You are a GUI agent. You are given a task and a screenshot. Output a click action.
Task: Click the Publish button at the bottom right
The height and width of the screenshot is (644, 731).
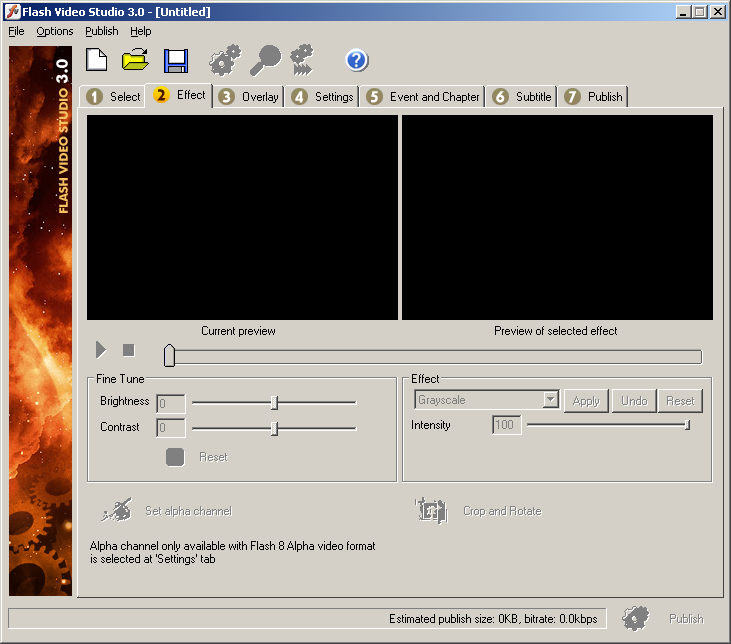pyautogui.click(x=686, y=619)
